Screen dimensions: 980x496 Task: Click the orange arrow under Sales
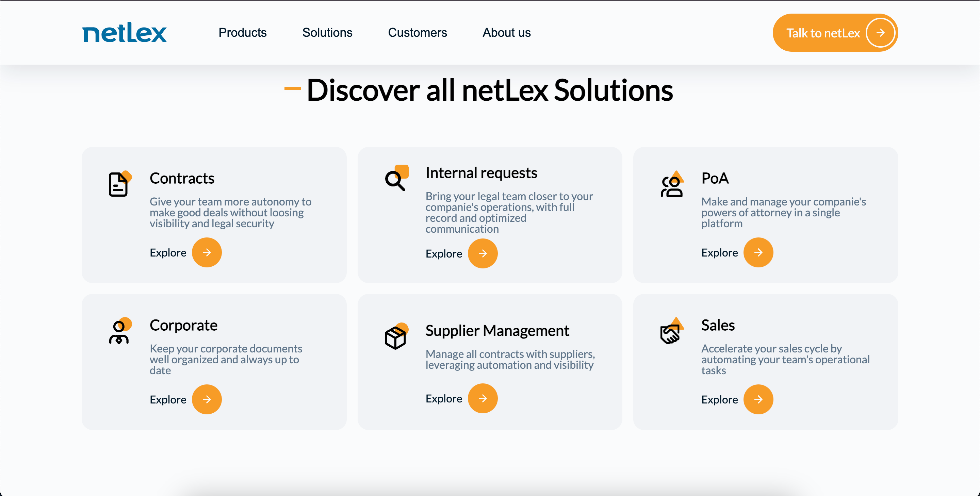click(758, 399)
